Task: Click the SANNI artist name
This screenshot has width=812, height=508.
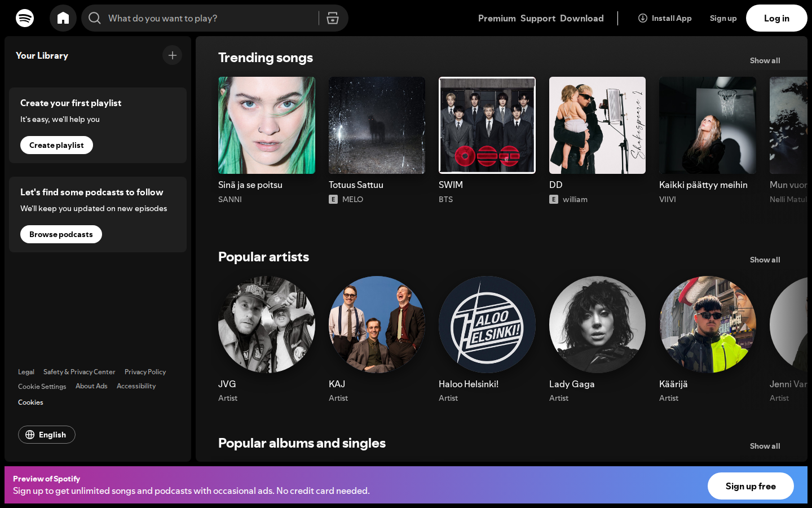Action: coord(230,199)
